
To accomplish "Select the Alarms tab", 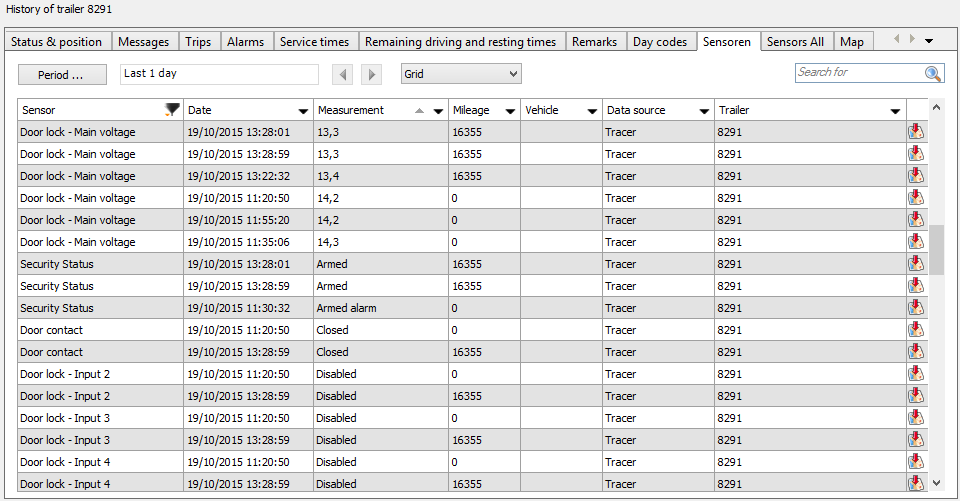I will click(x=245, y=42).
